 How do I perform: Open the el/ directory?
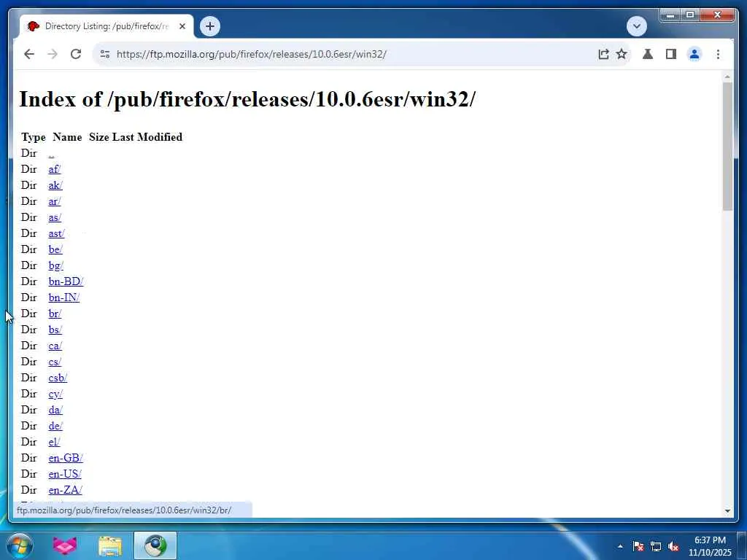tap(54, 442)
